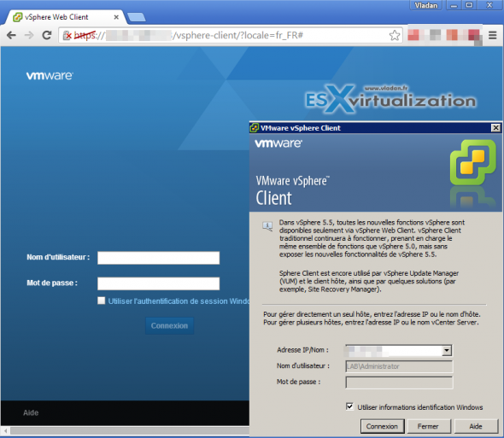
Task: Open the Chrome hamburger menu
Action: [x=492, y=35]
